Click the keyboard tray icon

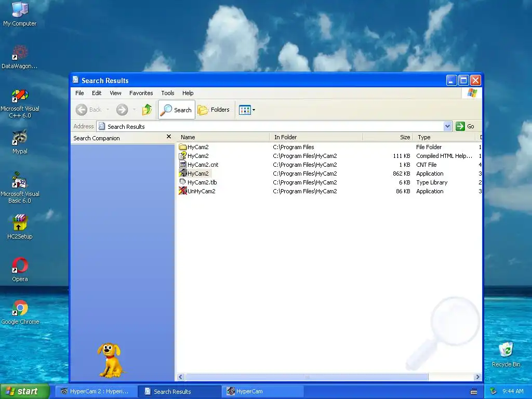(x=474, y=392)
